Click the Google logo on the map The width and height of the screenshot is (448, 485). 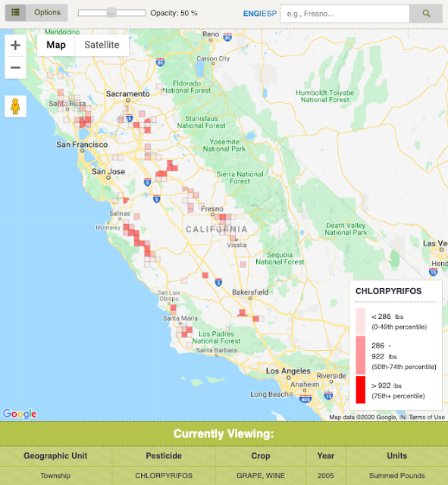20,414
